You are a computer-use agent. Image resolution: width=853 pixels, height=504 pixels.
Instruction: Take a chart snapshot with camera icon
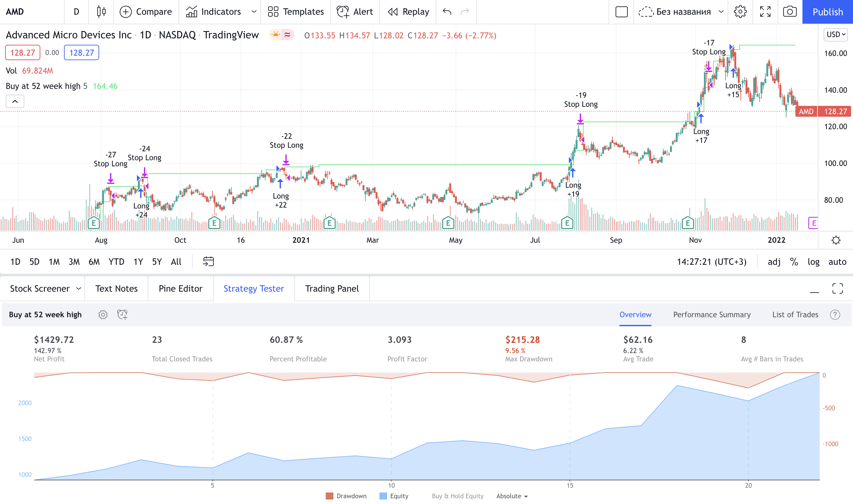790,12
